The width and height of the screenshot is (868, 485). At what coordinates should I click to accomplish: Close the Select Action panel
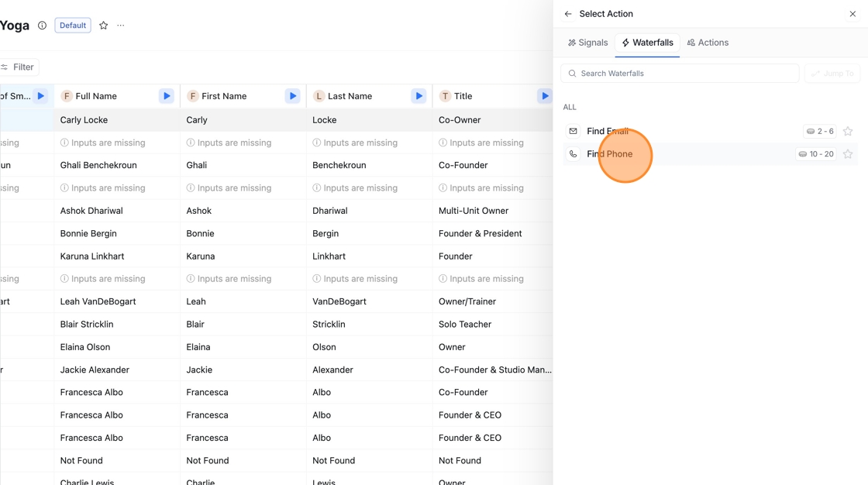852,14
